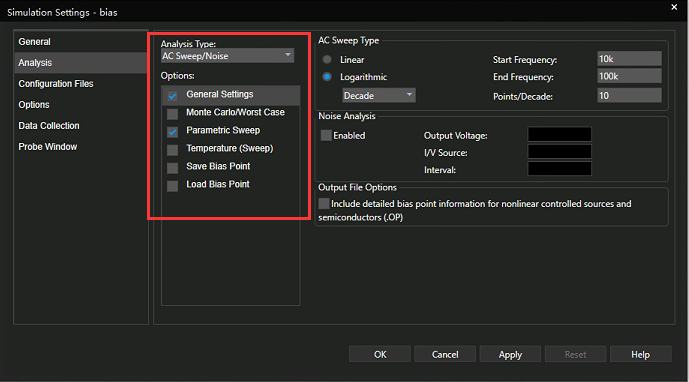Open the Analysis Type dropdown
Viewport: 689px width, 382px height.
(x=227, y=56)
